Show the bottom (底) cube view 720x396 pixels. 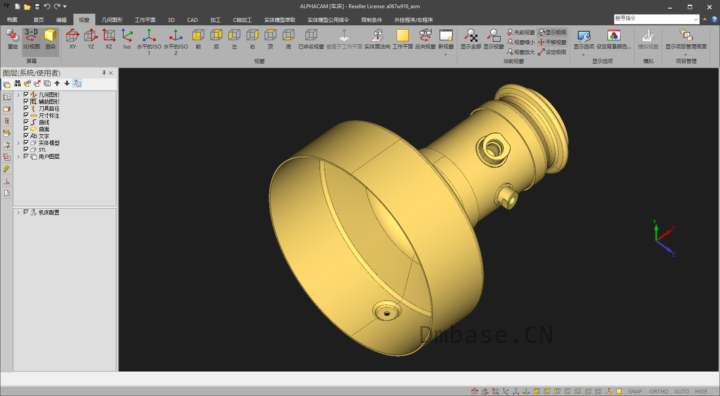click(x=288, y=39)
